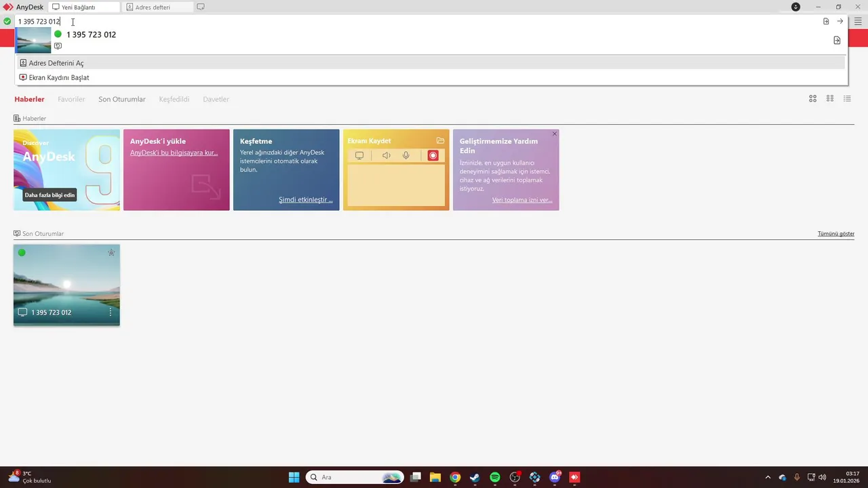The width and height of the screenshot is (868, 488).
Task: Open three-dot menu on recent session tile
Action: pyautogui.click(x=111, y=312)
